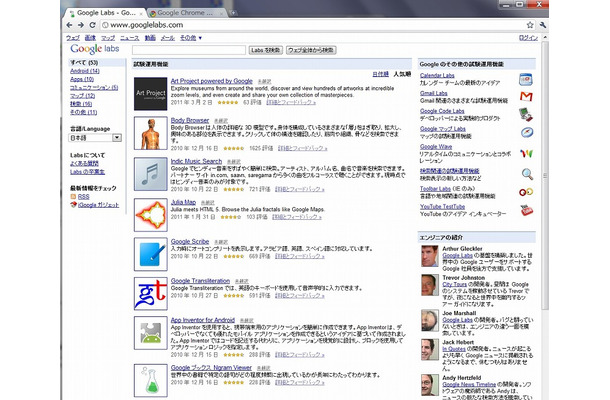Open the 動画 link in the top navigation

(150, 38)
